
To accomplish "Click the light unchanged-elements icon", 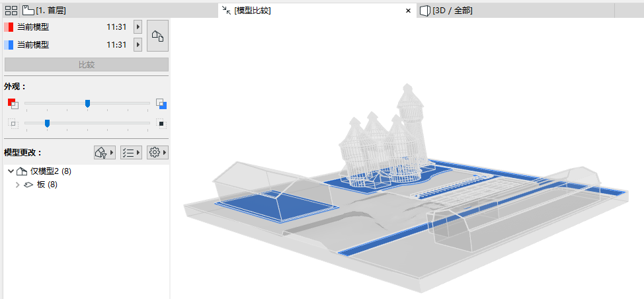I will (13, 123).
